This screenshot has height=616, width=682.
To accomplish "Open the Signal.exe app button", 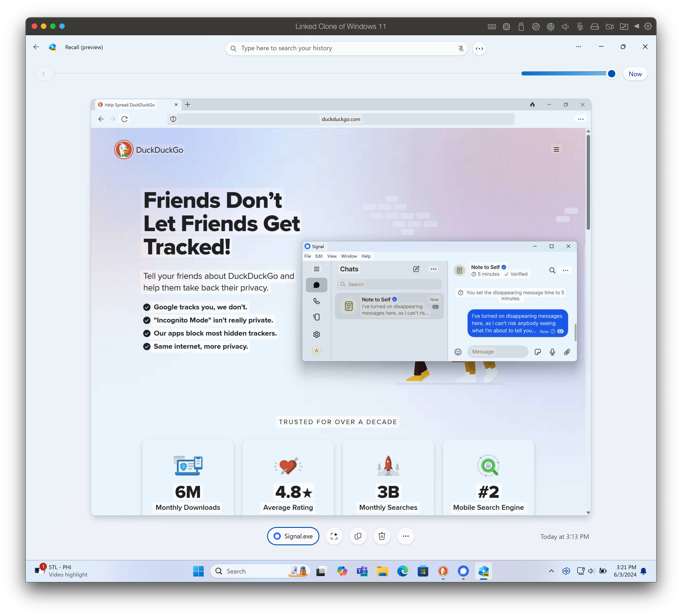I will 293,536.
